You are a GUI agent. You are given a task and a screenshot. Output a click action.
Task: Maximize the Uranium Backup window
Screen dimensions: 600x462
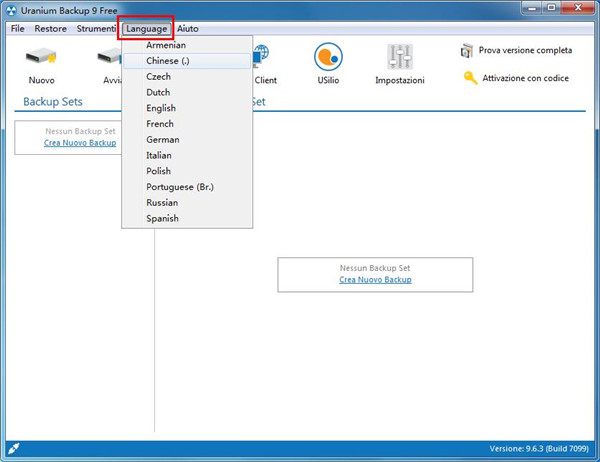pyautogui.click(x=552, y=8)
